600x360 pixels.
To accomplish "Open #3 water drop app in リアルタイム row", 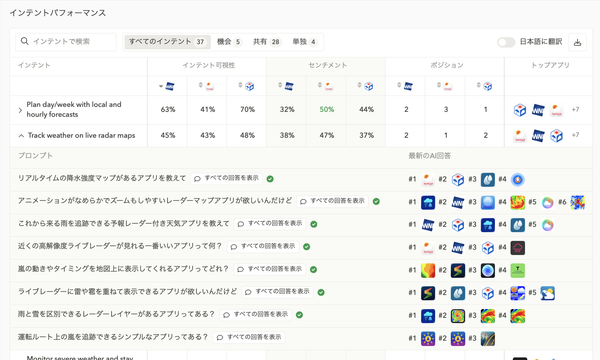I will [488, 179].
